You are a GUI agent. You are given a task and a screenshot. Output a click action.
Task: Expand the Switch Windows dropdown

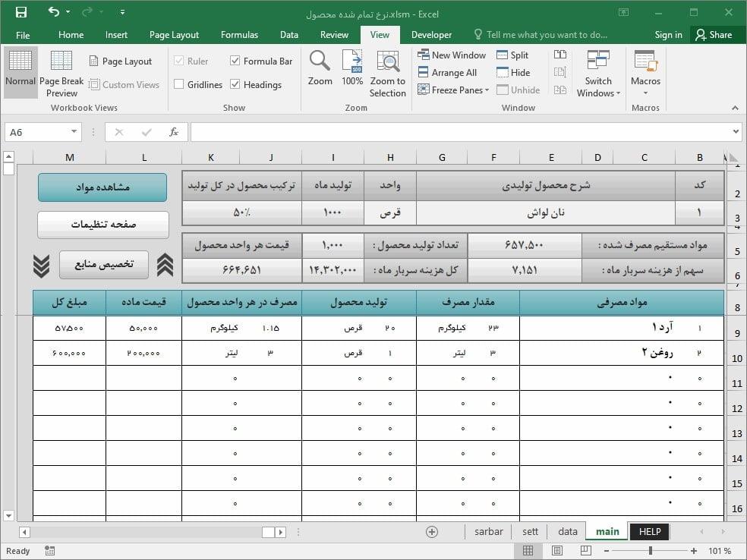619,93
